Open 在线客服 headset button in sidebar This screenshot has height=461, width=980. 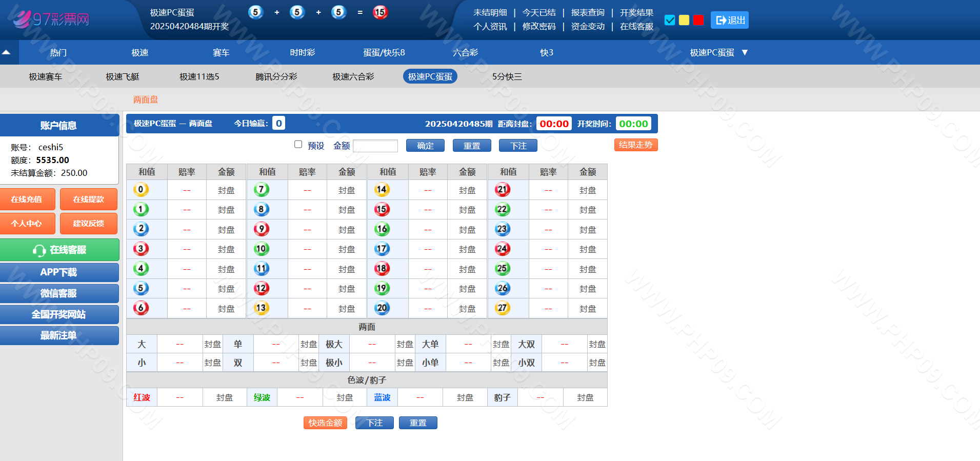tap(59, 250)
